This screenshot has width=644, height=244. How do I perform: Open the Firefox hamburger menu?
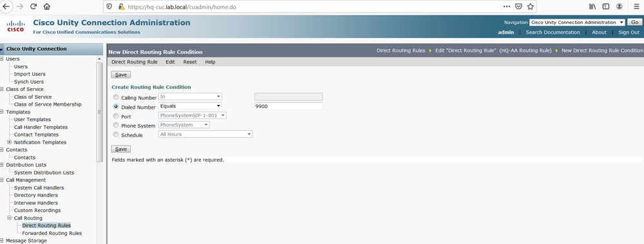tap(636, 6)
